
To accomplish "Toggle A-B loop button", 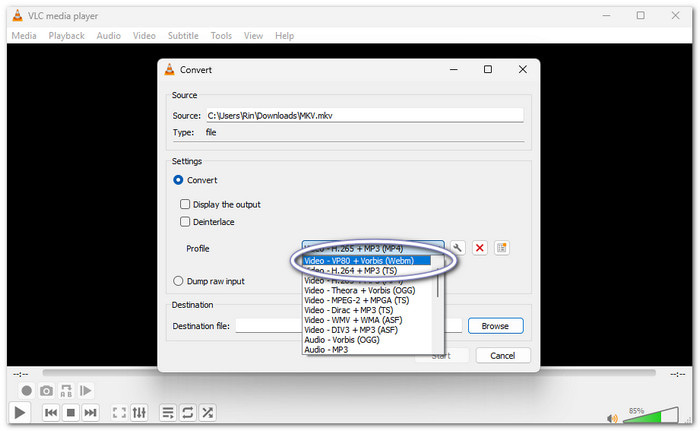I will [x=66, y=391].
